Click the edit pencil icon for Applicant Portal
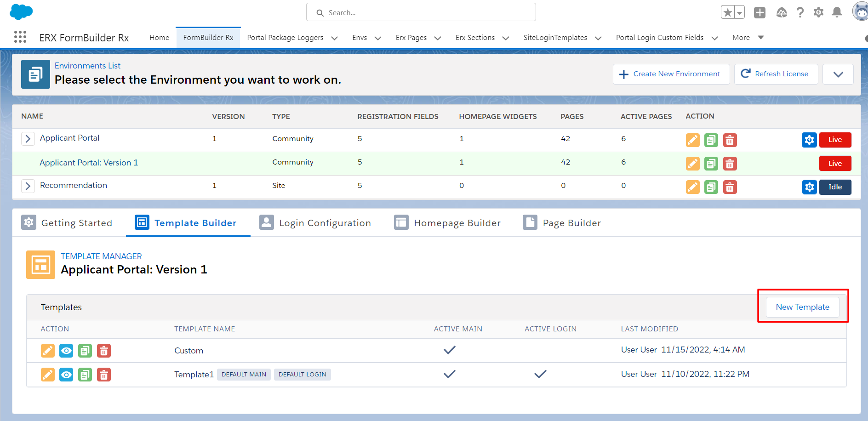This screenshot has height=421, width=868. (692, 140)
